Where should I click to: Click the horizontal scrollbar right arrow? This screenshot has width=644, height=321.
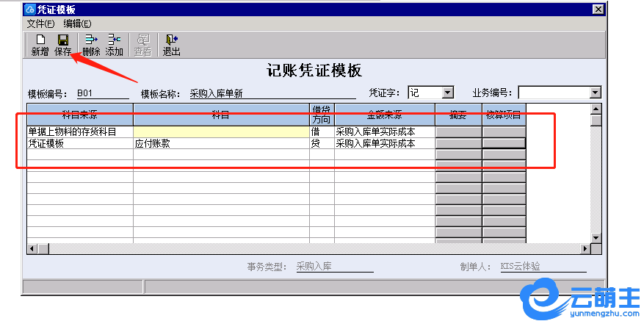click(x=585, y=250)
